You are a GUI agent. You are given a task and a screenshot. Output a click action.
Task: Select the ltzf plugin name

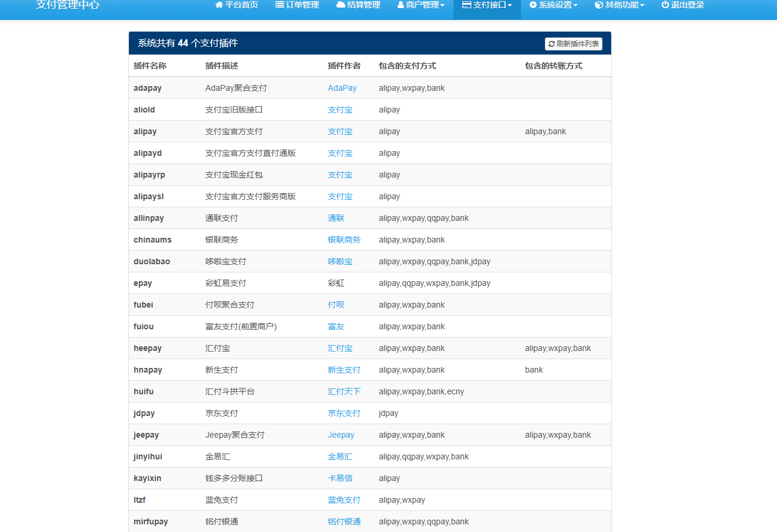(x=139, y=500)
